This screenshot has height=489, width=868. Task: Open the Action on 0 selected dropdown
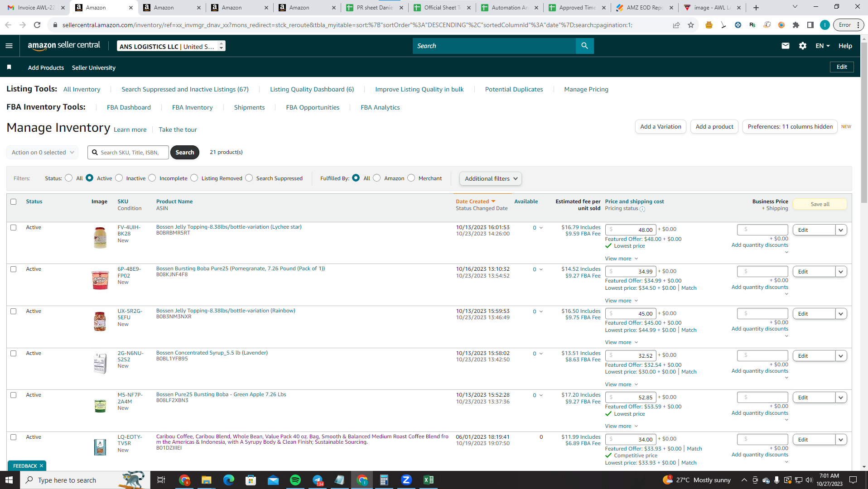click(x=43, y=153)
